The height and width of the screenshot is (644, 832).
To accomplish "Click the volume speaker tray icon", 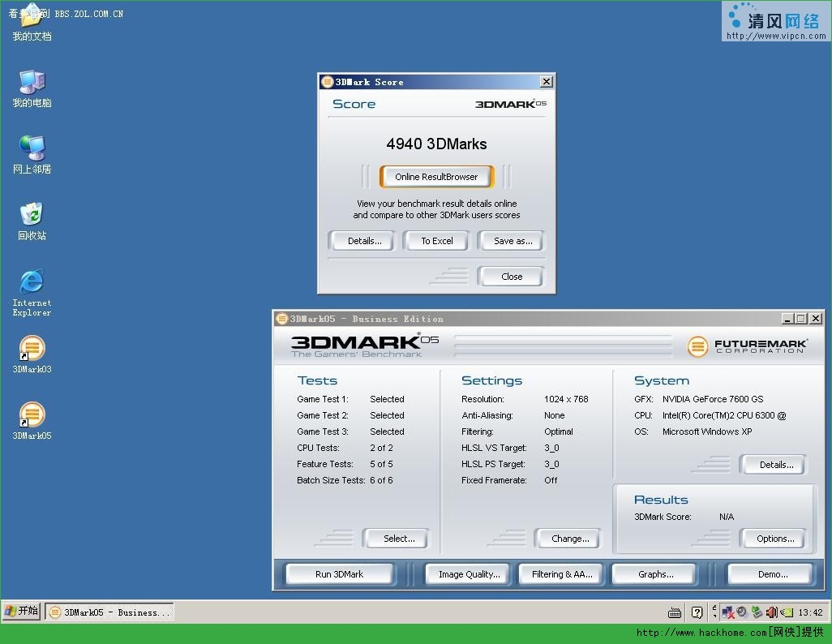I will (771, 612).
